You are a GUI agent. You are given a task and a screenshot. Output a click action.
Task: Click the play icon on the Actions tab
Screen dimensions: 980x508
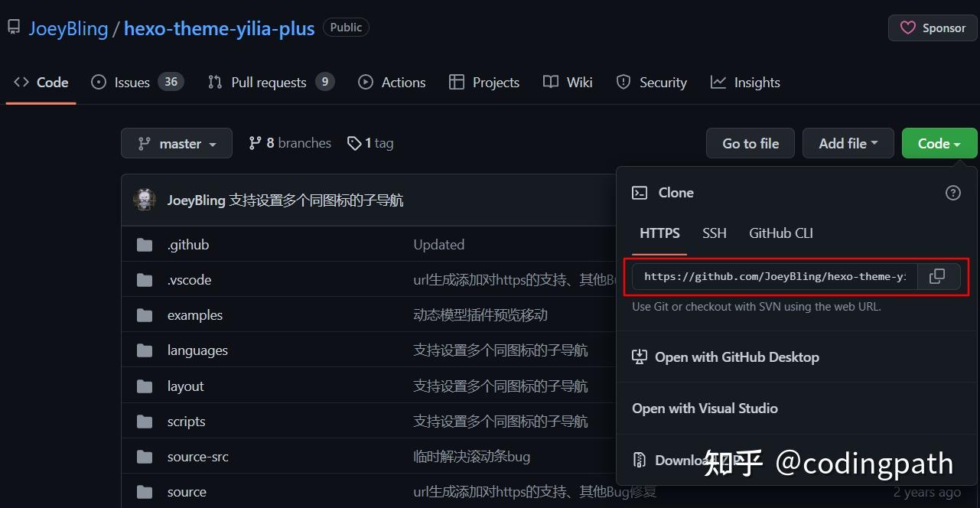point(365,82)
